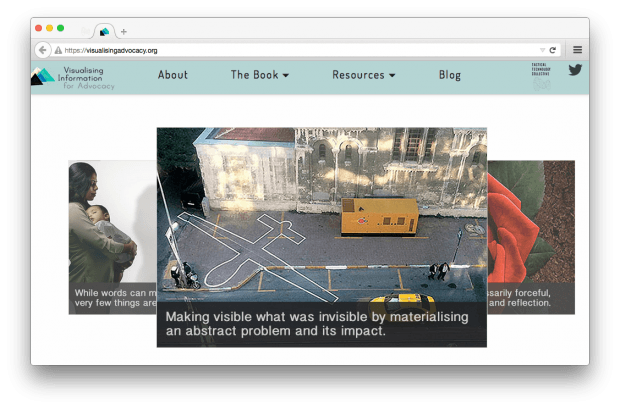620x409 pixels.
Task: Click the site security warning icon in address bar
Action: tap(59, 50)
